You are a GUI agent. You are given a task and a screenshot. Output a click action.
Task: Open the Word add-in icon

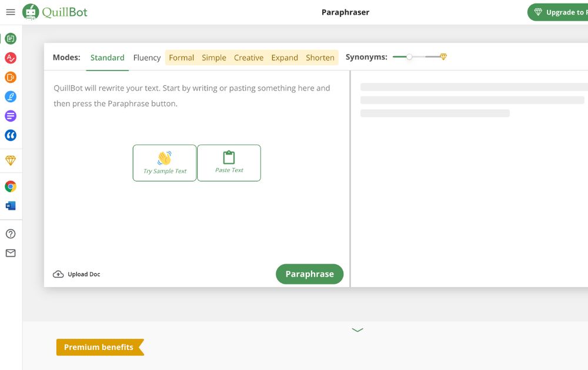coord(11,206)
